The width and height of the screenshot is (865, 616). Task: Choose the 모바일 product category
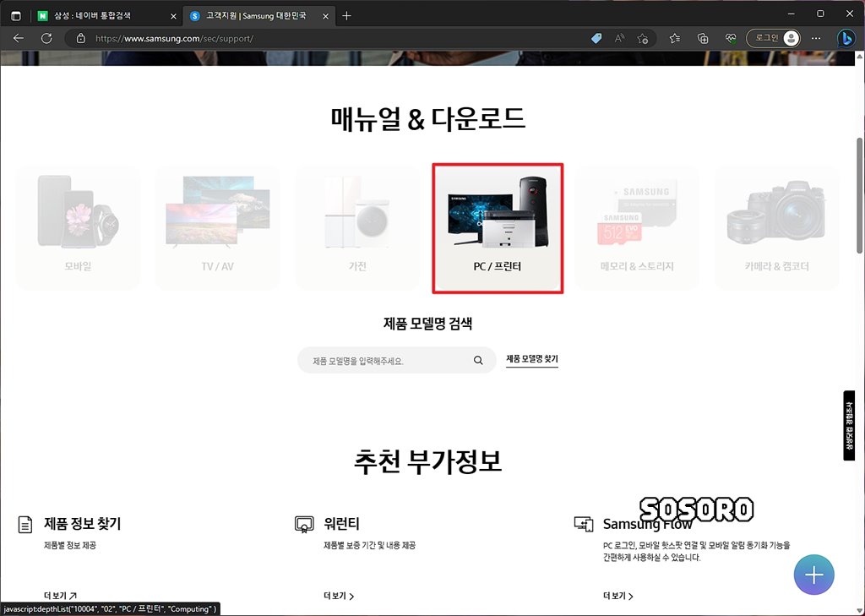point(78,227)
